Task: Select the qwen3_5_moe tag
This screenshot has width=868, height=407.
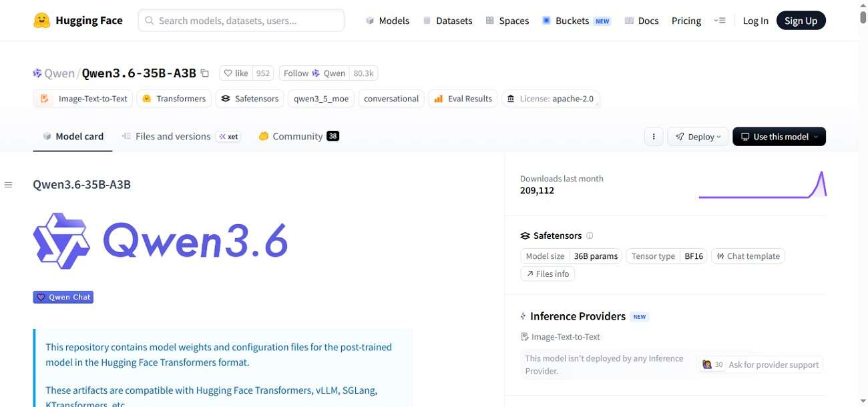Action: [321, 99]
